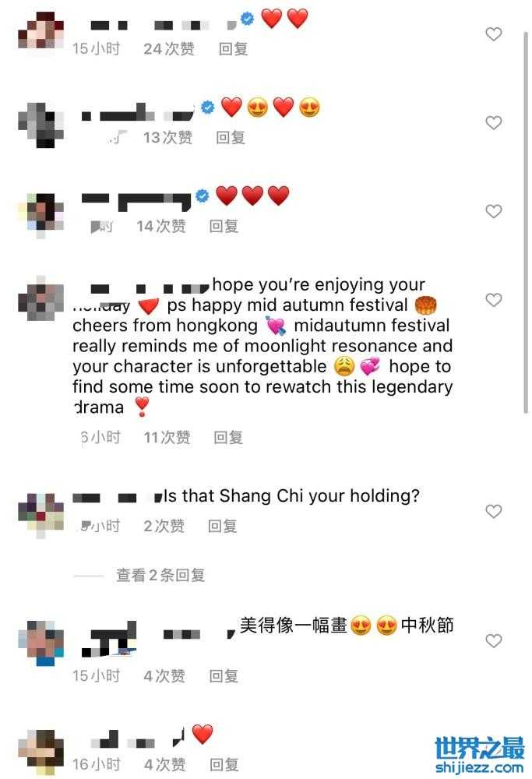Reply to the comment with 13 likes
Viewport: 532px width, 779px height.
click(230, 137)
